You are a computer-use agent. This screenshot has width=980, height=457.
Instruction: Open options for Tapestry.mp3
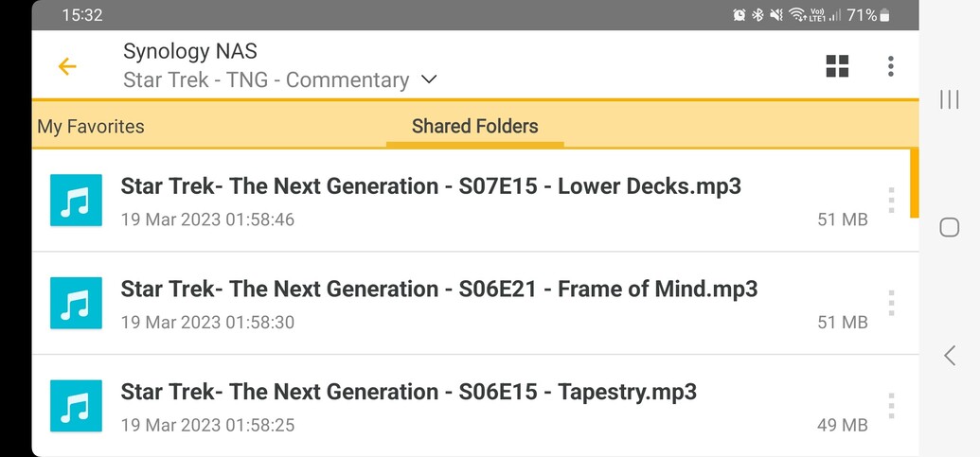891,406
